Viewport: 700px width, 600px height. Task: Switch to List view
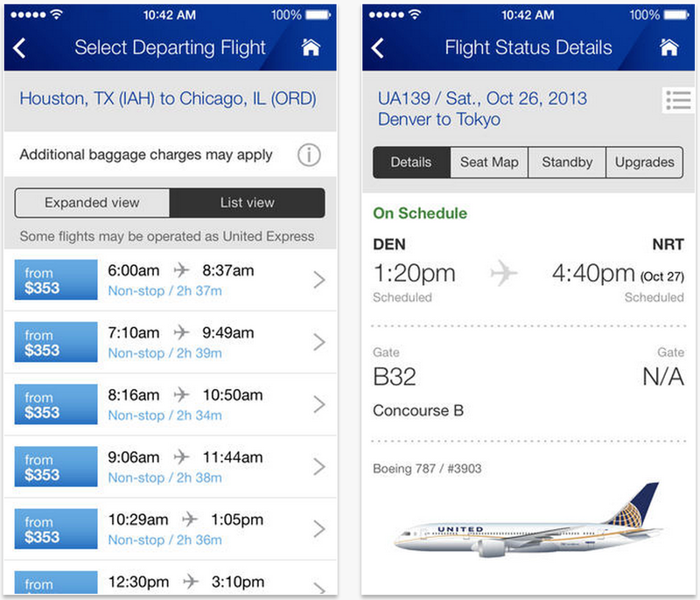tap(248, 203)
